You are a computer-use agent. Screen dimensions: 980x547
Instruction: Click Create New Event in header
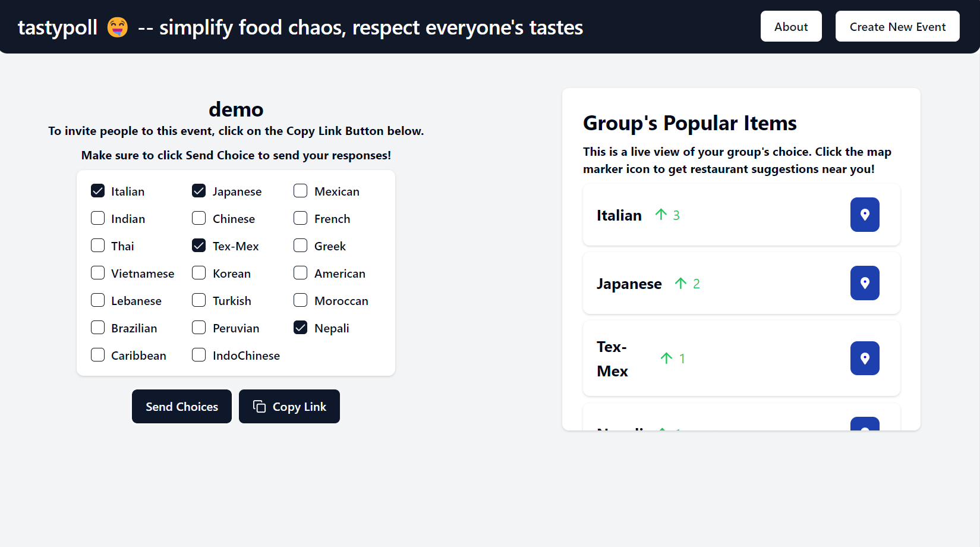coord(897,27)
